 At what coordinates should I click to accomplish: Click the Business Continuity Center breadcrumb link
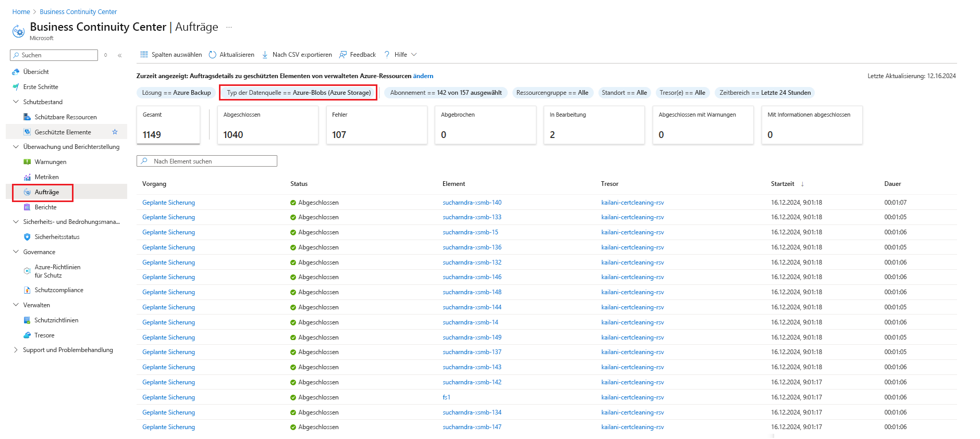78,11
